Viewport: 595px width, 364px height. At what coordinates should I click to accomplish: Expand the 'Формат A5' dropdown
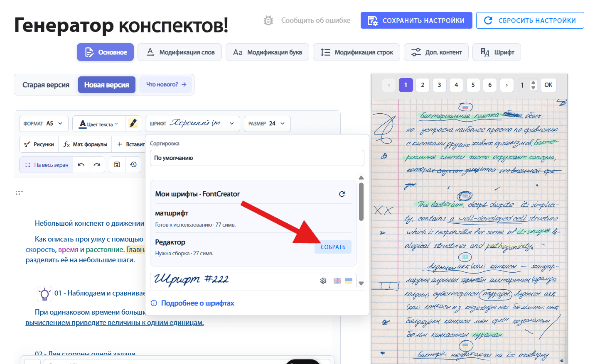coord(44,124)
